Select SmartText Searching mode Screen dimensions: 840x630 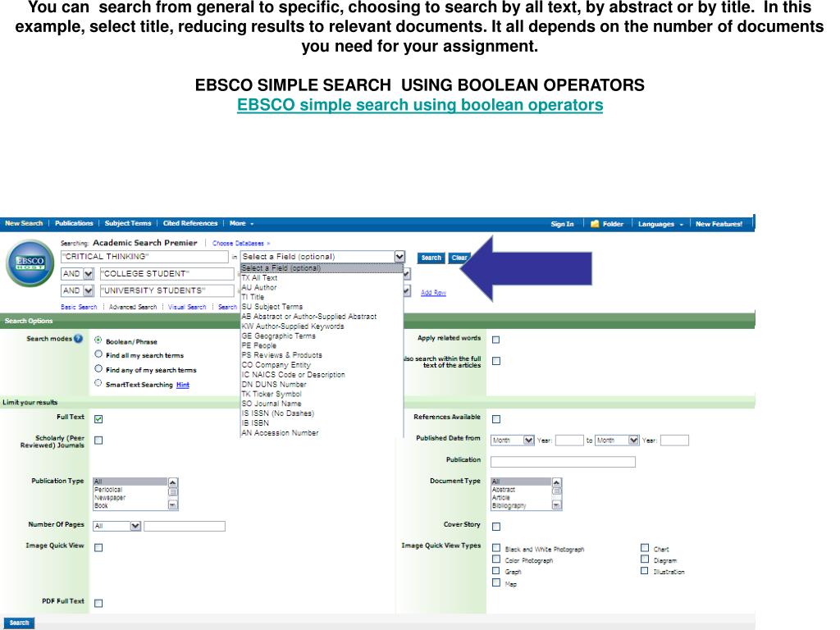pyautogui.click(x=98, y=383)
